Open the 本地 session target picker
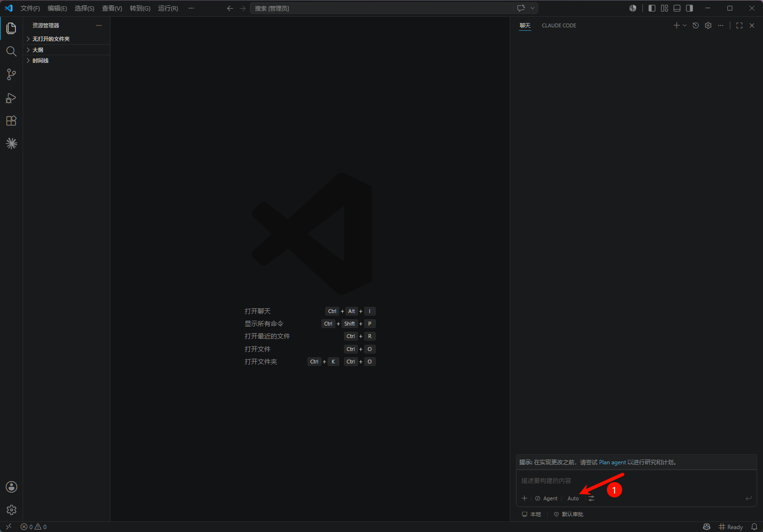The height and width of the screenshot is (532, 763). point(531,514)
